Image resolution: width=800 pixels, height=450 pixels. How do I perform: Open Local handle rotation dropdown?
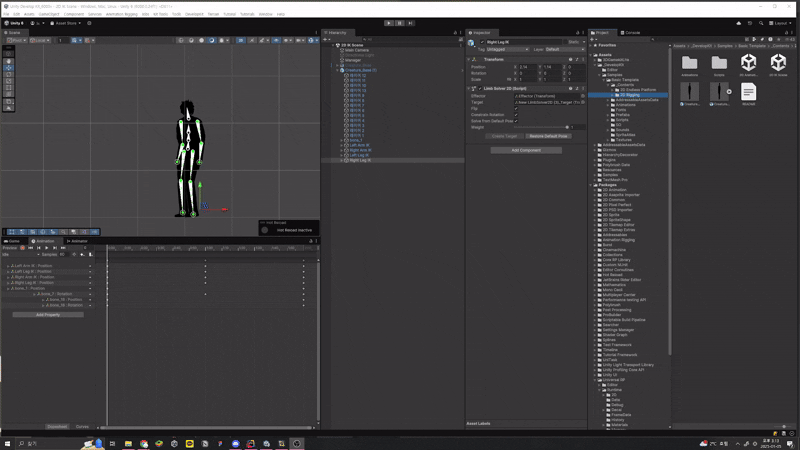click(x=39, y=40)
